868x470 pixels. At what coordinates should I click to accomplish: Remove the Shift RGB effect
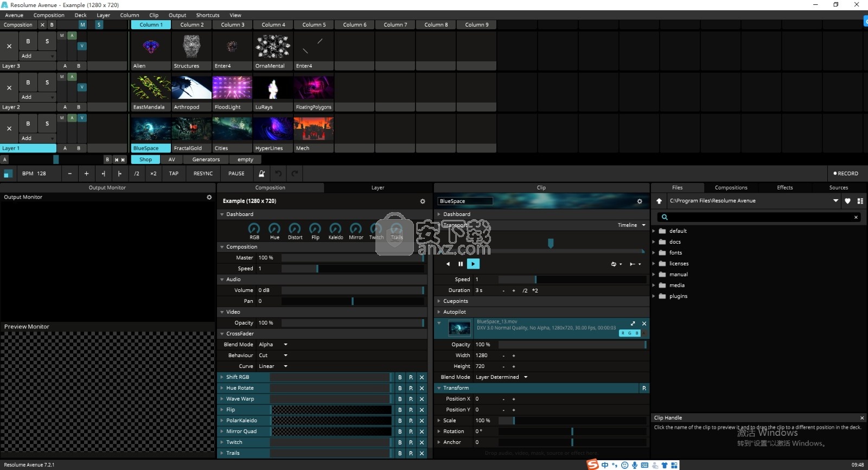(422, 377)
